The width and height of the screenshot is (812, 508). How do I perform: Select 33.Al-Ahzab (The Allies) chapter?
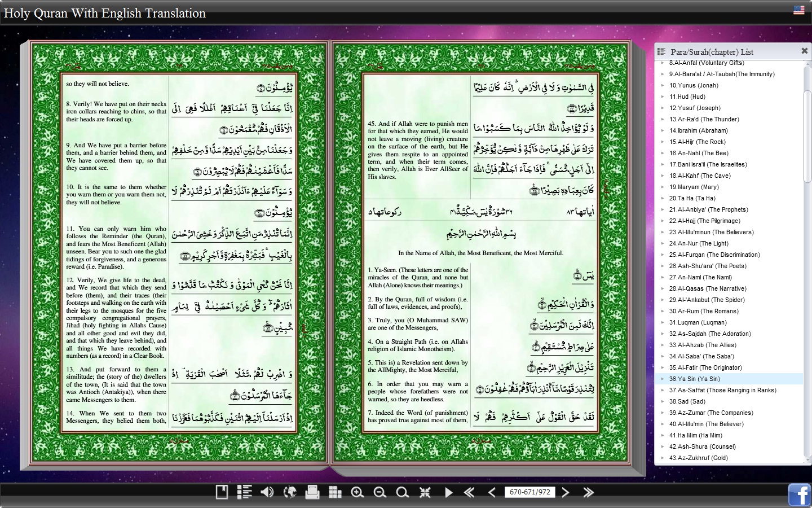click(703, 345)
